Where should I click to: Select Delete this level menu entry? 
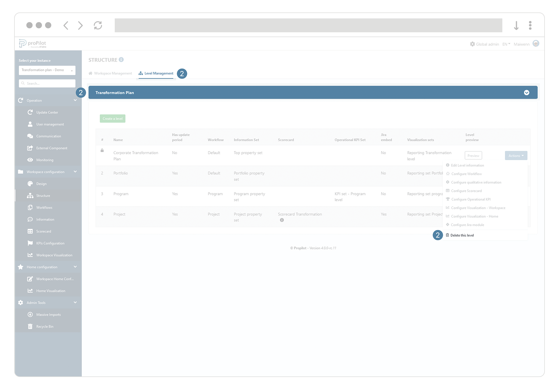click(x=462, y=235)
